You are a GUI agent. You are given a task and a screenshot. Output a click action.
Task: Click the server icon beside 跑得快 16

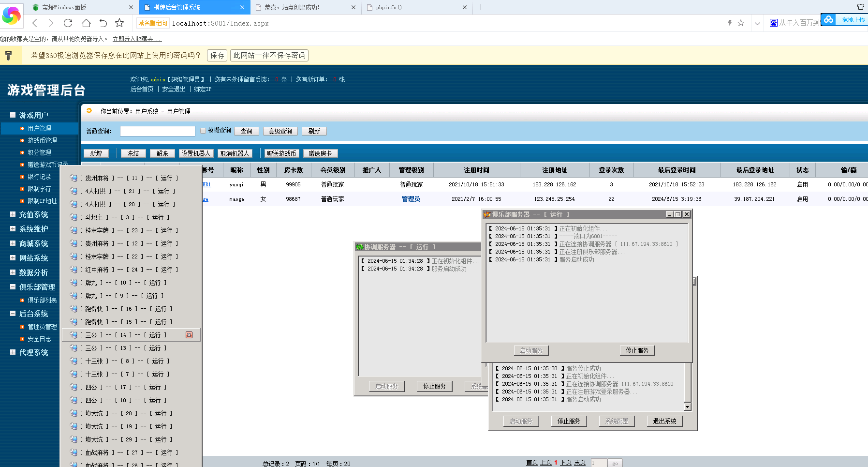pyautogui.click(x=74, y=309)
